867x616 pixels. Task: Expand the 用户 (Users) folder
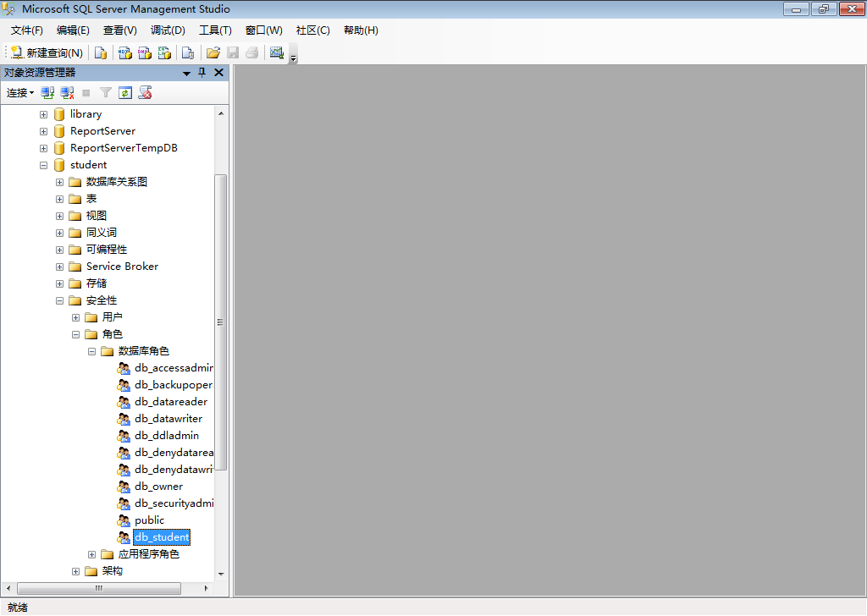75,317
